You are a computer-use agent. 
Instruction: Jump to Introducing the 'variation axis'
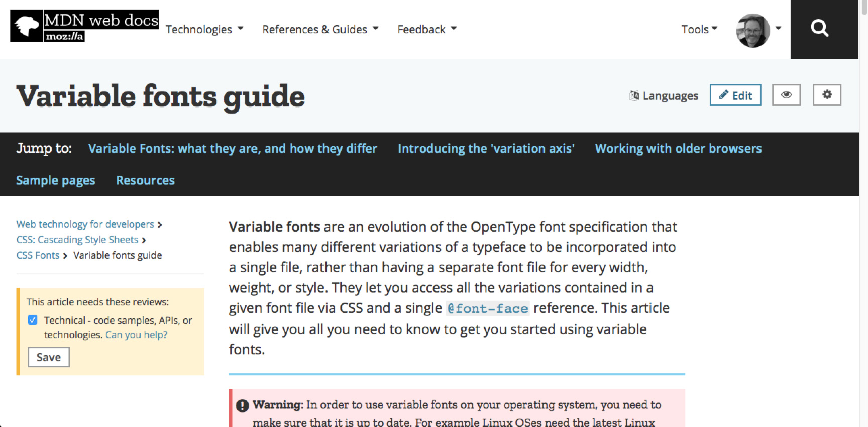486,149
